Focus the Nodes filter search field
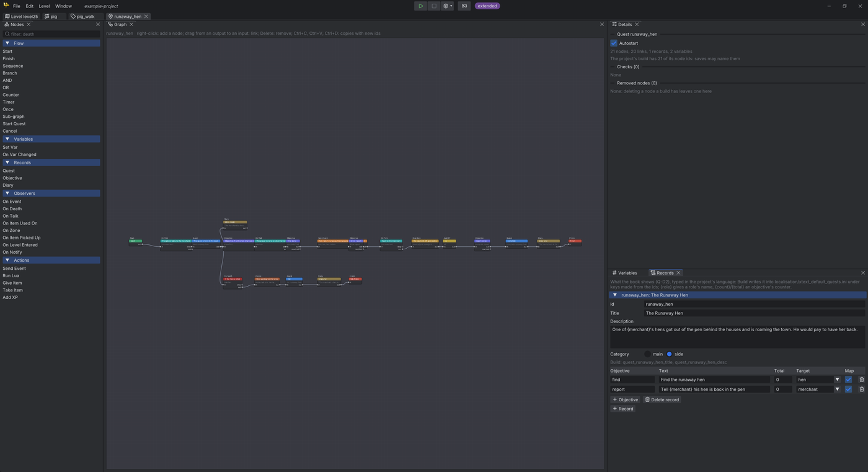Screen dimensions: 868x472 click(x=51, y=34)
